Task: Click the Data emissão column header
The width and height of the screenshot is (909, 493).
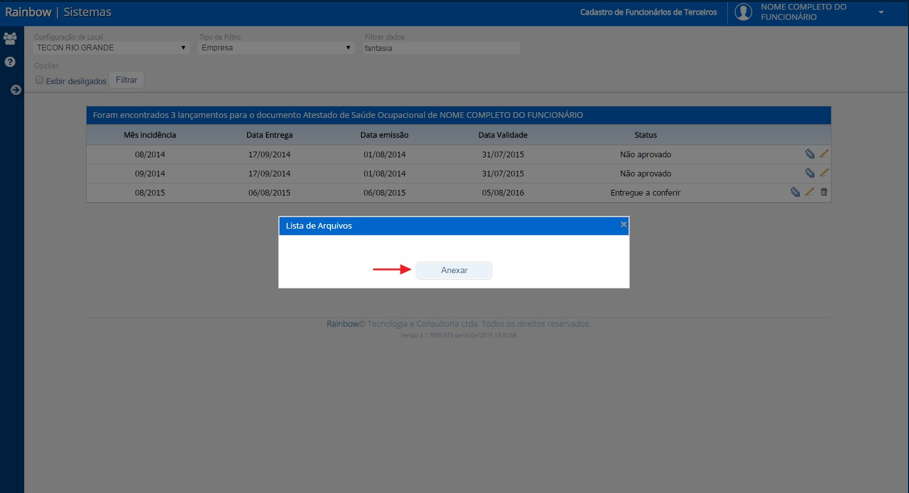Action: (x=384, y=135)
